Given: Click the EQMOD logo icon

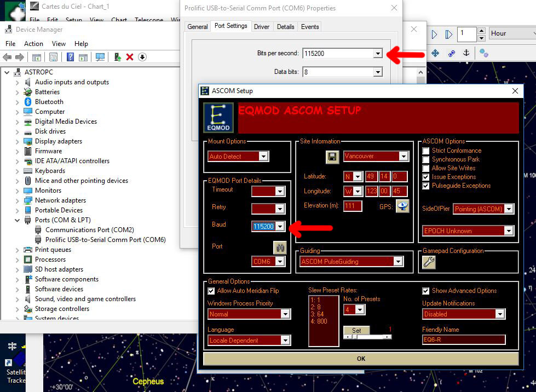Looking at the screenshot, I should [218, 118].
